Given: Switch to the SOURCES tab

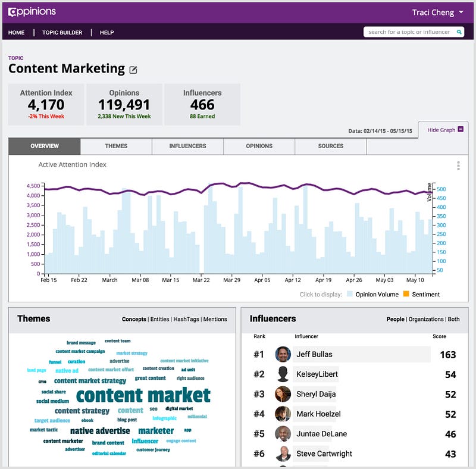Looking at the screenshot, I should coord(331,146).
